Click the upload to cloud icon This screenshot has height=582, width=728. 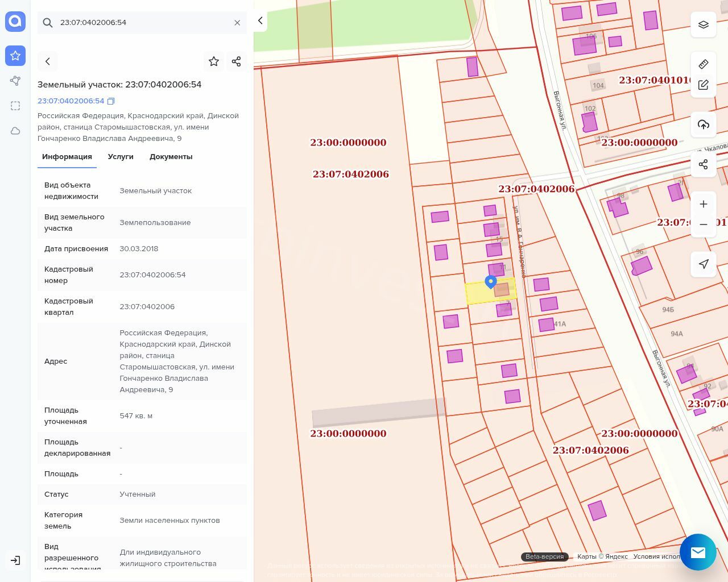coord(704,124)
